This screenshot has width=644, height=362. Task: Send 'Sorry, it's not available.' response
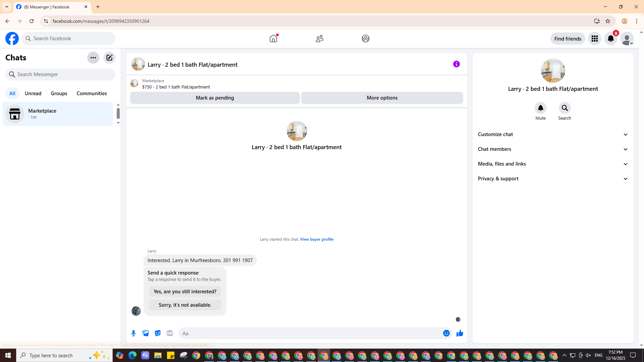pyautogui.click(x=185, y=305)
